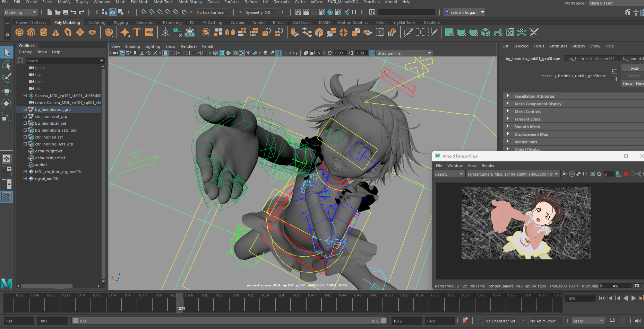The image size is (644, 329).
Task: Expand bg_hmrink:root_grp in the Outliner
Action: [x=25, y=109]
